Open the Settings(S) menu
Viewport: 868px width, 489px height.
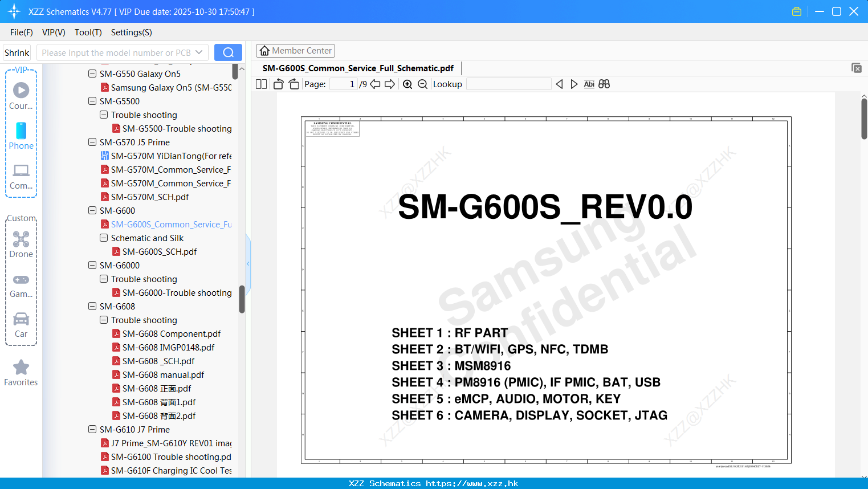pos(132,32)
